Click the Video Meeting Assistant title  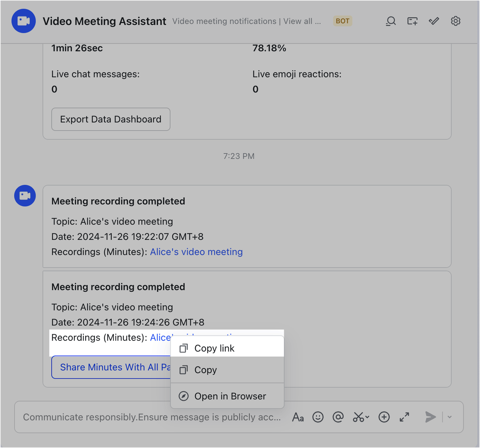pos(104,21)
